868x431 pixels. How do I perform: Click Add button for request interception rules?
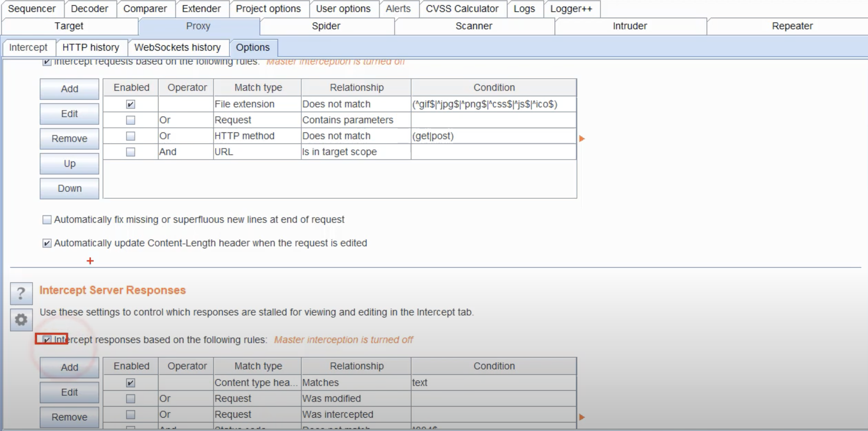point(70,89)
